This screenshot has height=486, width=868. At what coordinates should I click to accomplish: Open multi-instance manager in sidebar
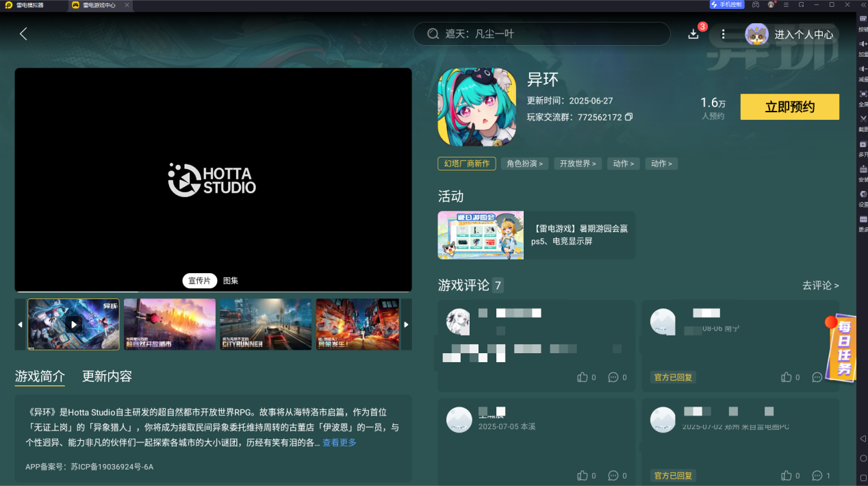[863, 149]
